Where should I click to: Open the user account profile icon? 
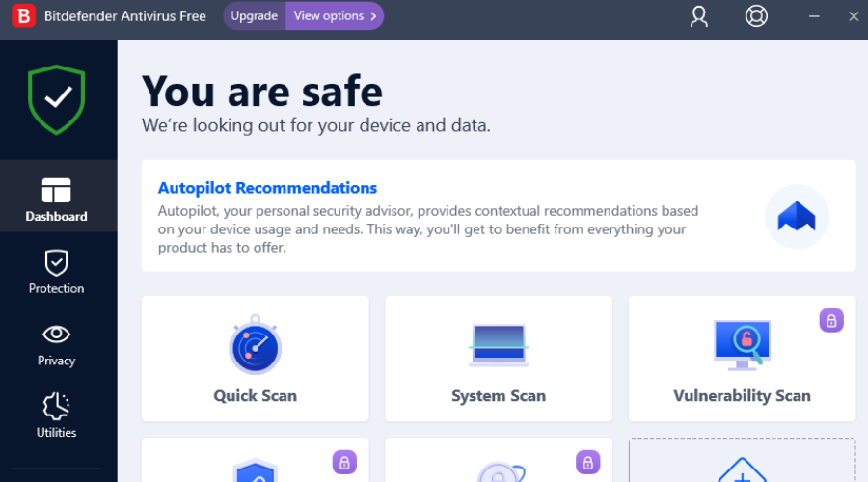pyautogui.click(x=698, y=16)
